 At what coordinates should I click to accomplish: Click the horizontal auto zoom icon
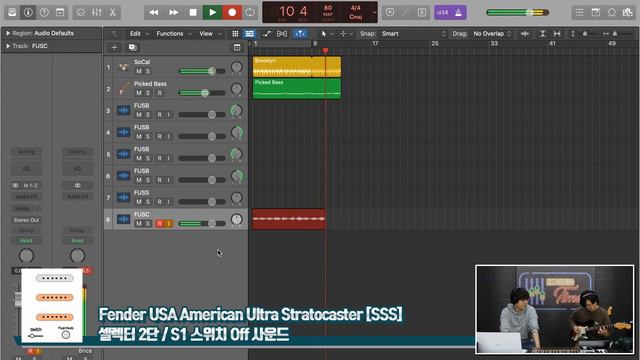[557, 34]
